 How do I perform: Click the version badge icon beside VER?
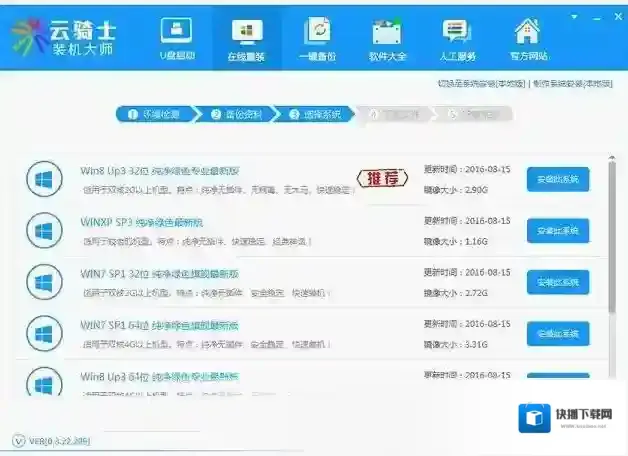(18, 441)
